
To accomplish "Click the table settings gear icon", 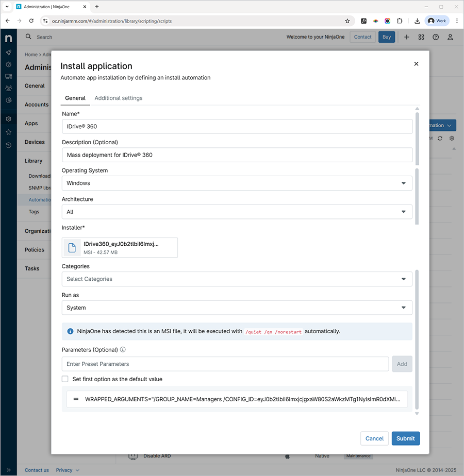I will pos(452,139).
